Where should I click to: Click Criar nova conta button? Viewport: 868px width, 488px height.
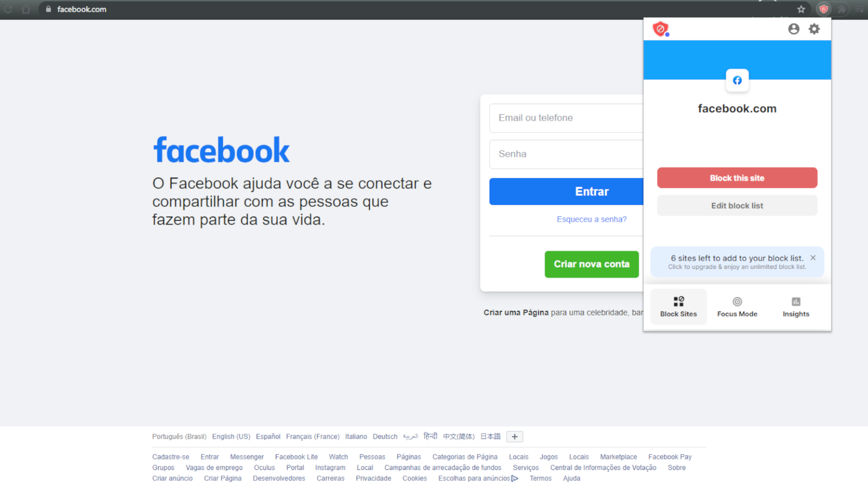pos(591,264)
